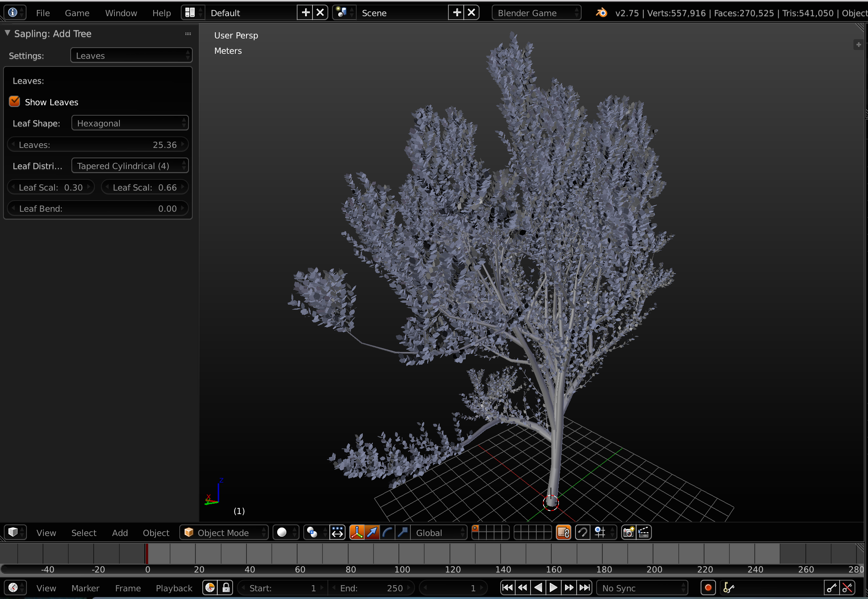Render the OpenGL viewport animation
The height and width of the screenshot is (599, 868).
tap(644, 532)
